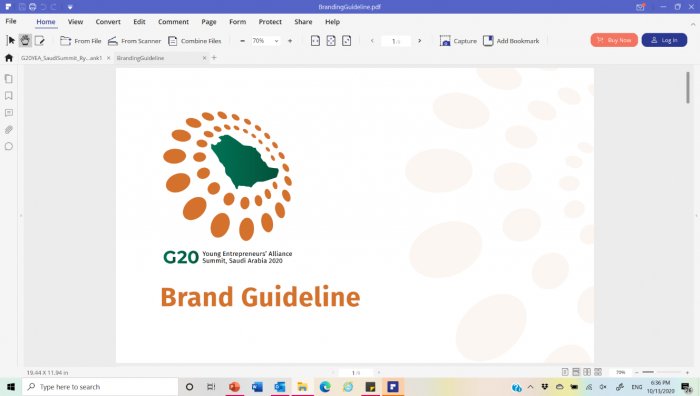
Task: Enable continuous scrolling view mode
Action: click(576, 372)
